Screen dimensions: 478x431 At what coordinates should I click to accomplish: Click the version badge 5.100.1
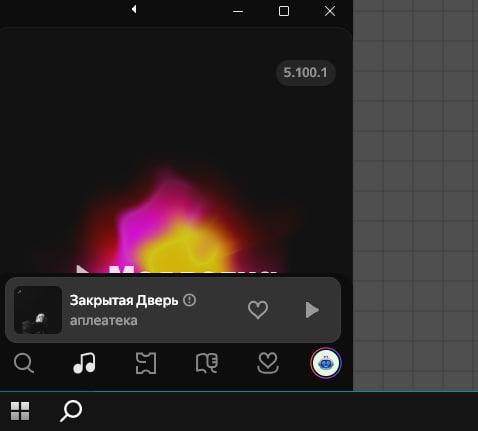[x=305, y=73]
